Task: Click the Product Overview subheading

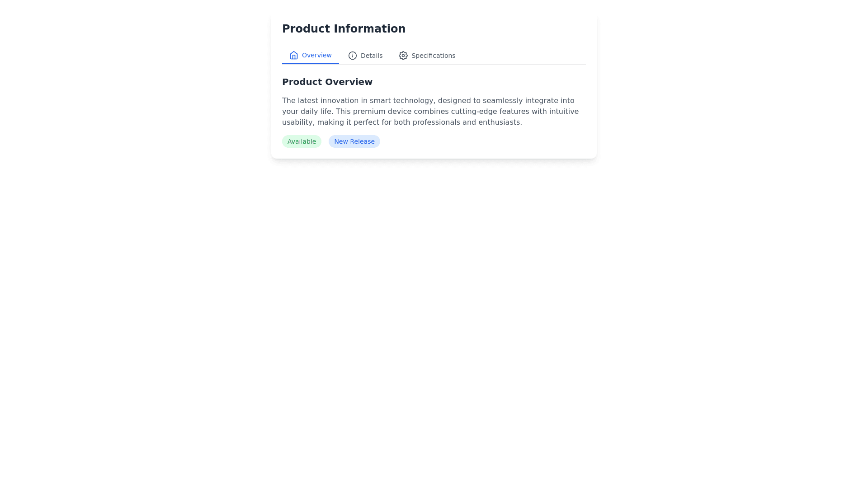Action: click(327, 82)
